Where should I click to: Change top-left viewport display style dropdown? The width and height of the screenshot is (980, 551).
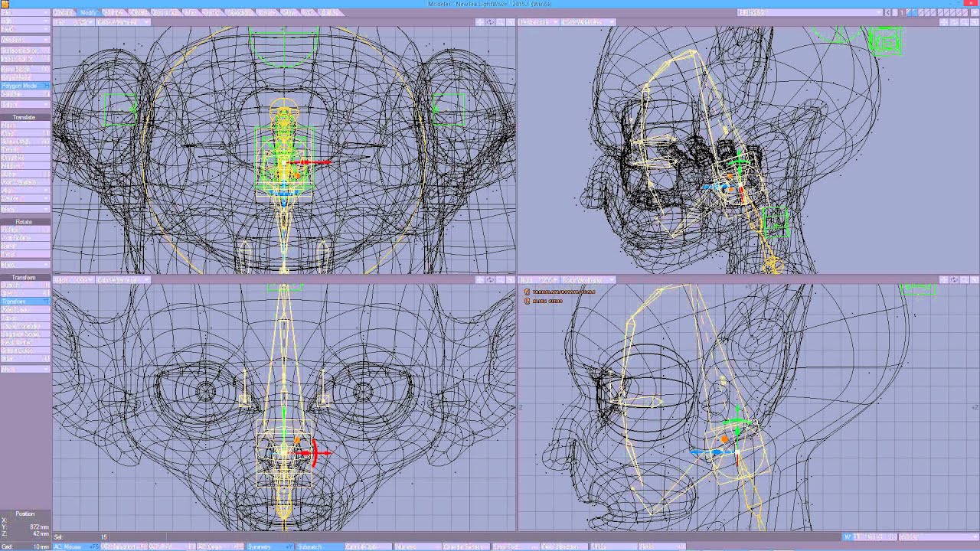[x=123, y=22]
